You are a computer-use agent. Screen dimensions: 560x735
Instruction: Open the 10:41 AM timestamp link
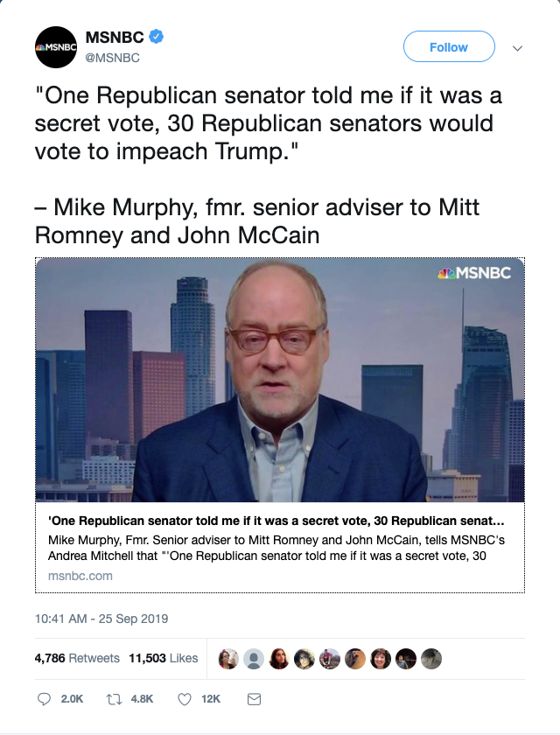101,619
